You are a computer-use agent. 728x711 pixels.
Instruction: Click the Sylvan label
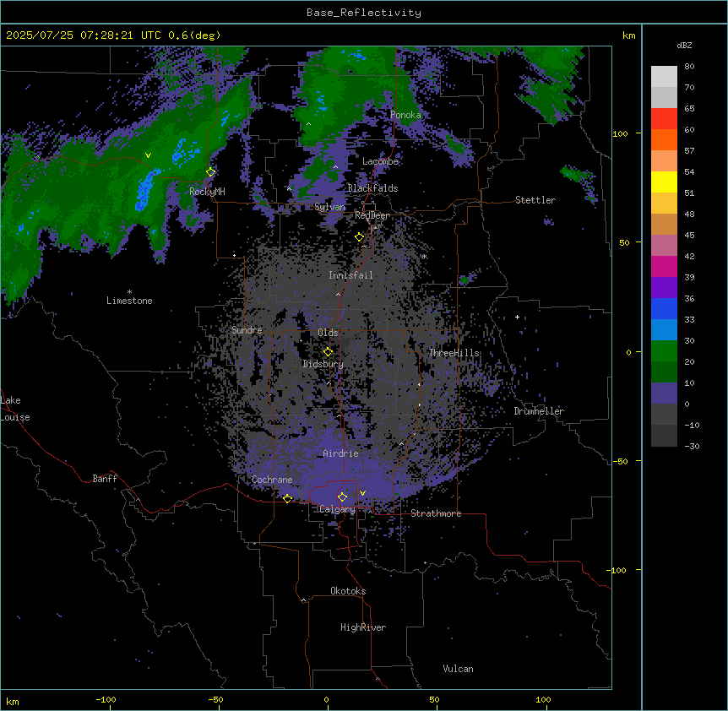tap(329, 207)
